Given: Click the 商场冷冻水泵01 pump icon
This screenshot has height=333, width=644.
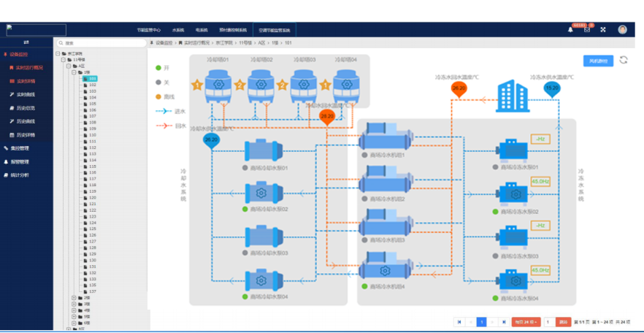Looking at the screenshot, I should pyautogui.click(x=512, y=151).
